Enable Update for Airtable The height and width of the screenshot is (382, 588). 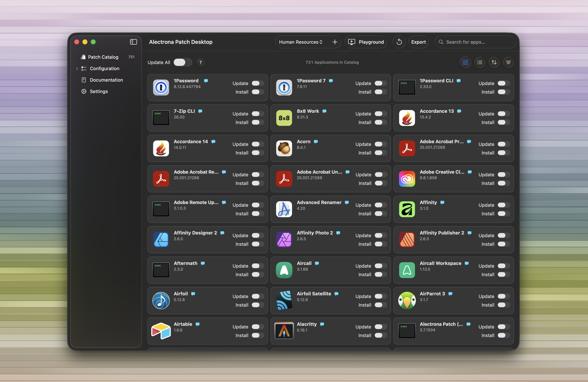point(258,327)
